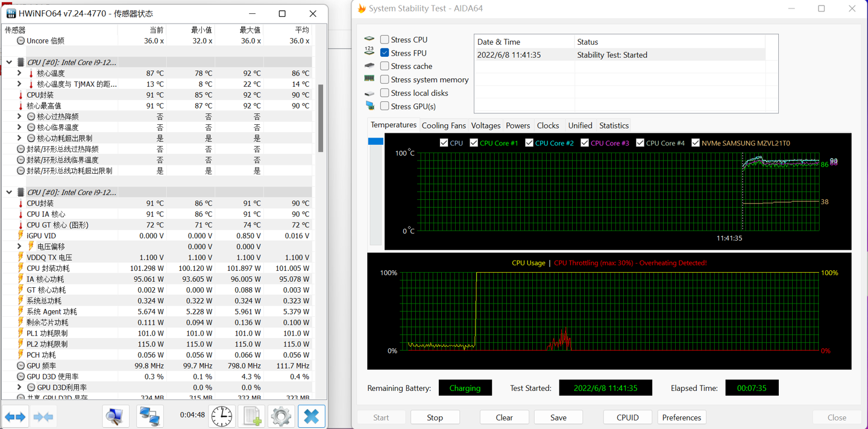The height and width of the screenshot is (429, 868).
Task: Open the Powers tab
Action: point(518,126)
